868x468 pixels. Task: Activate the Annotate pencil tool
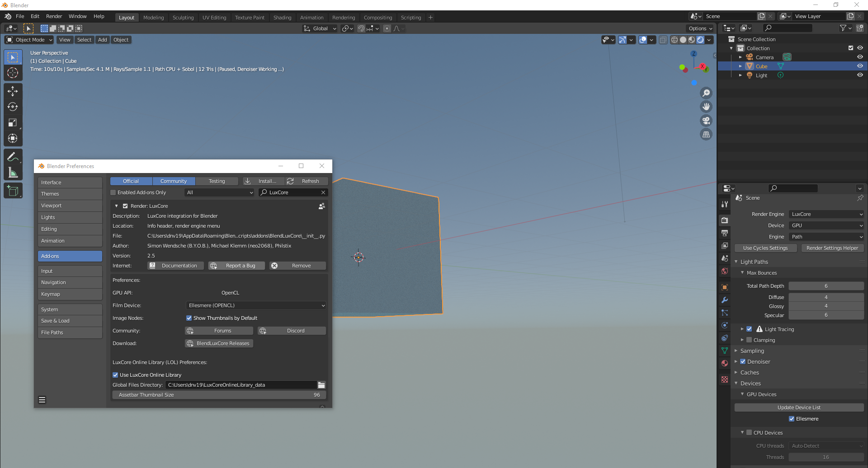13,157
